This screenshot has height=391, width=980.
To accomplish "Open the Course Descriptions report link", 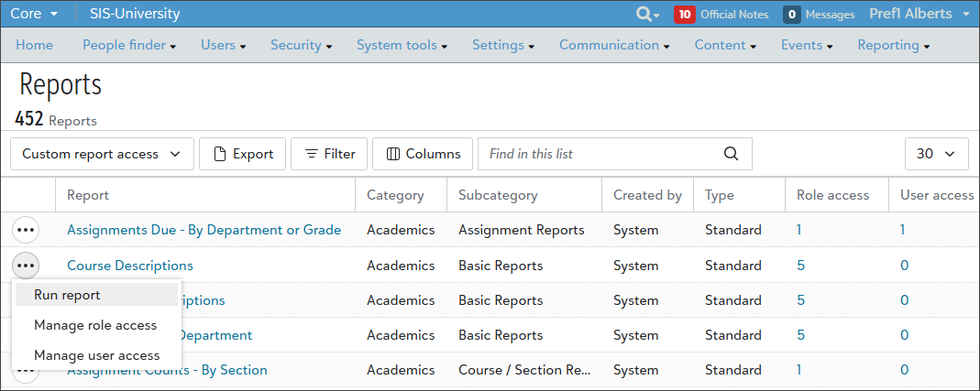I will pos(130,266).
